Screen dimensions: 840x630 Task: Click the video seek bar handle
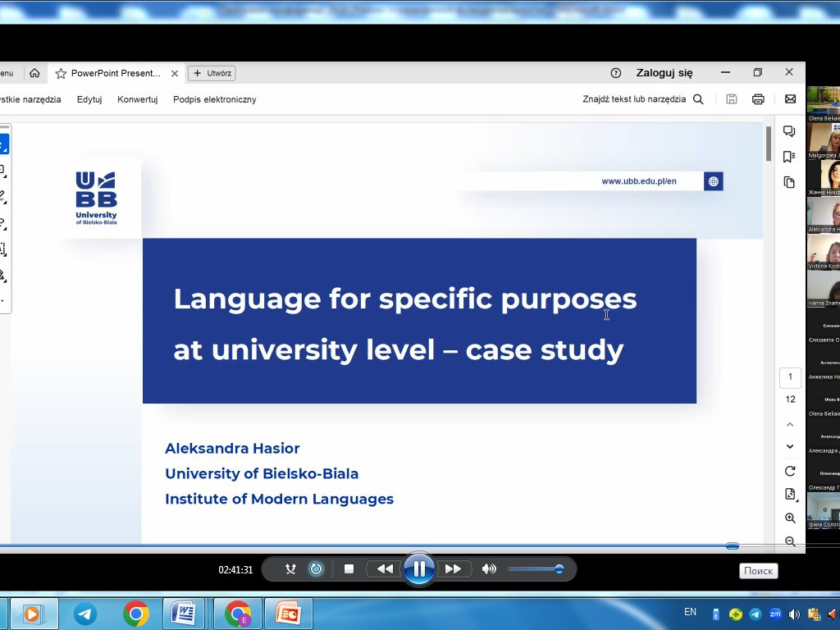pyautogui.click(x=733, y=546)
